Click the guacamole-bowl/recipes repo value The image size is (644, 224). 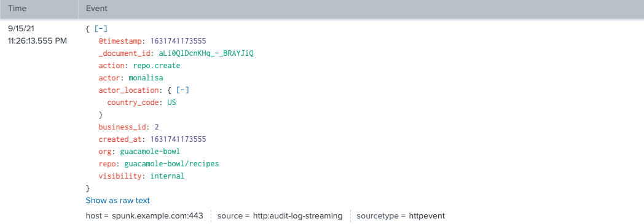[x=171, y=164]
